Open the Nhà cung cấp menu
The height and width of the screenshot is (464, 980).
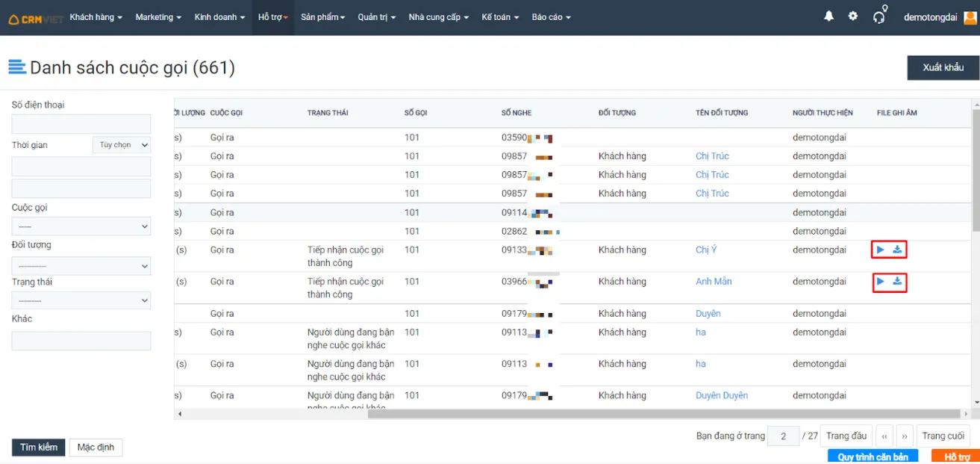coord(439,17)
